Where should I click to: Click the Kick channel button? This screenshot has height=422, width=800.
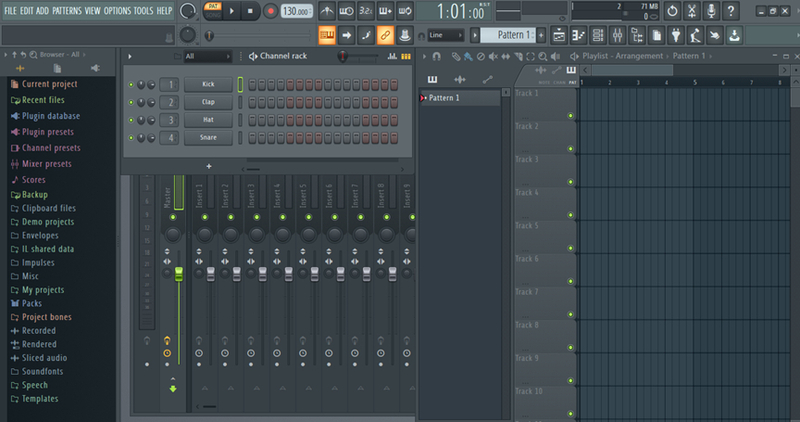[x=208, y=84]
